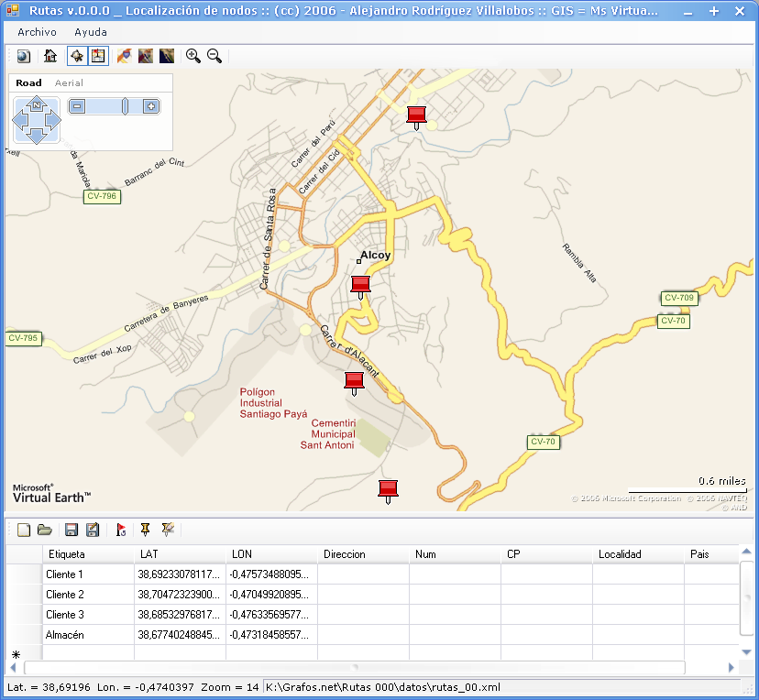Viewport: 759px width, 700px height.
Task: Pan the map north with the N arrow
Action: click(x=36, y=104)
